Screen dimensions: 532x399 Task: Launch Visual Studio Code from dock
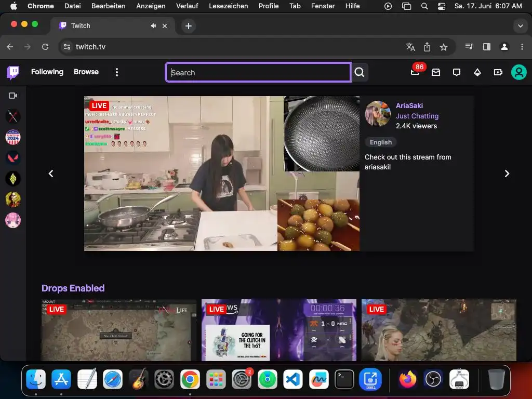pyautogui.click(x=293, y=379)
